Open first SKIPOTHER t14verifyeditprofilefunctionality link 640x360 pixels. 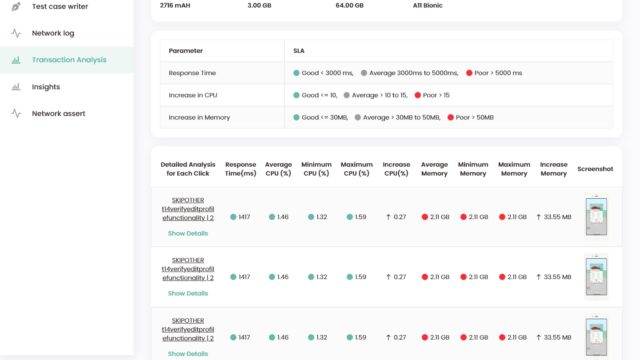(x=188, y=209)
